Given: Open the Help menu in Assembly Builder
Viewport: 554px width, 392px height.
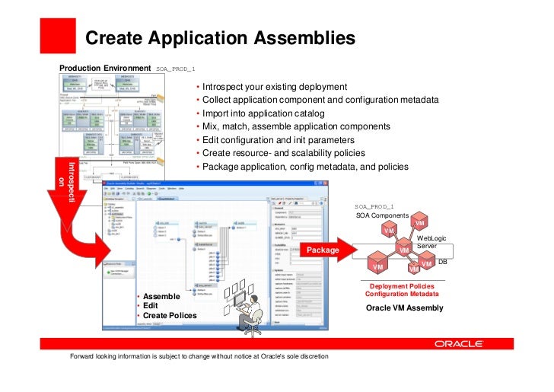Looking at the screenshot, I should pos(181,189).
